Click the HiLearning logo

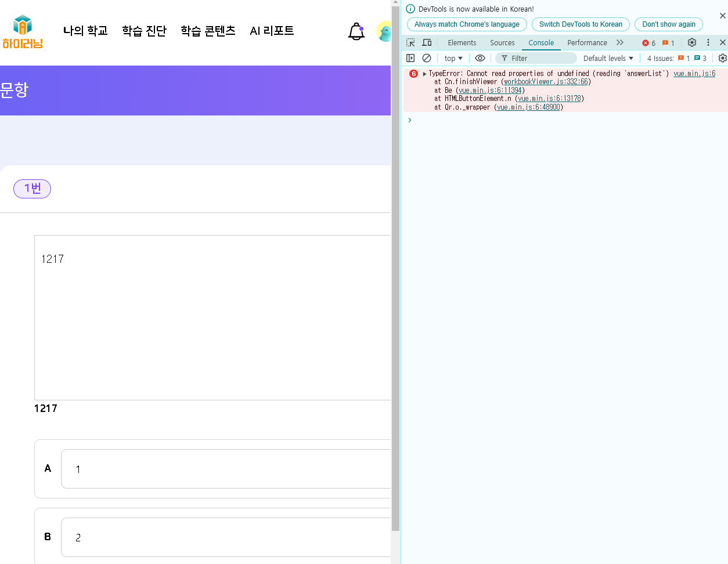pos(23,31)
